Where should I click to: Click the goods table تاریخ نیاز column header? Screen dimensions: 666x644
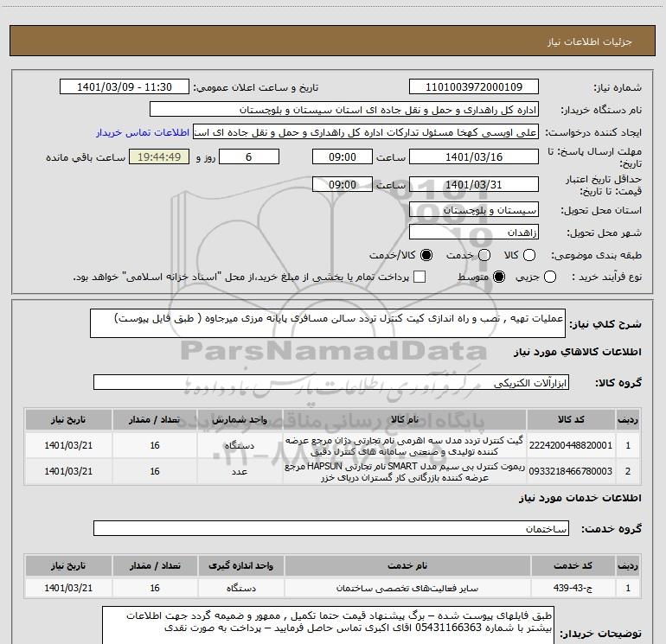(x=68, y=419)
